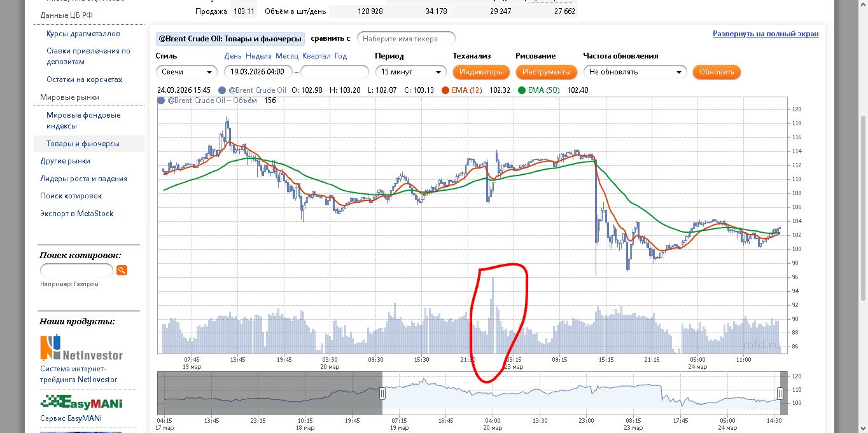Screen dimensions: 868x433
Task: Click the Поиск котировок search box
Action: [x=76, y=270]
